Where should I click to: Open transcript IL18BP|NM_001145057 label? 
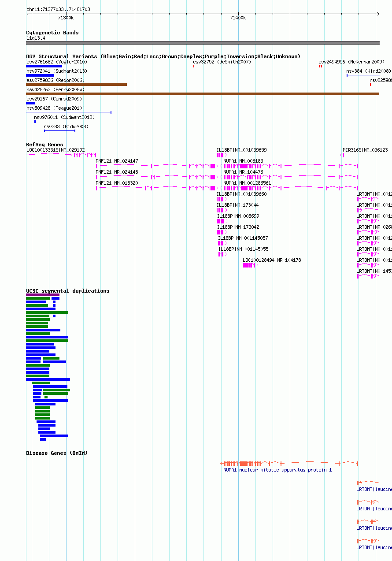point(243,238)
